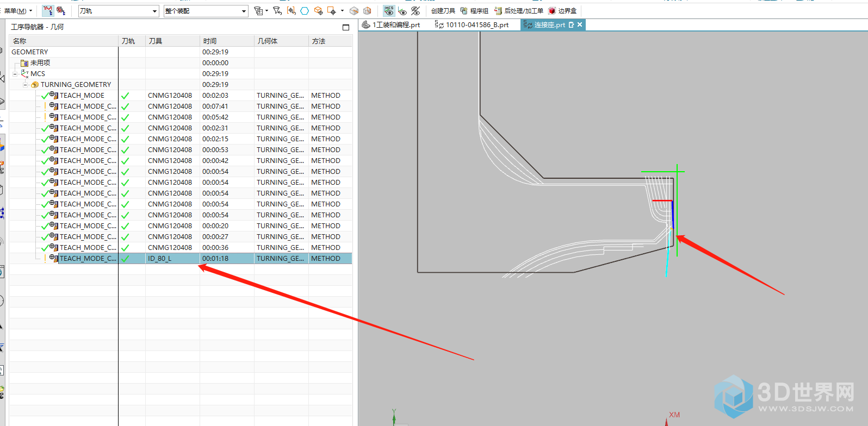Click the 未用项 folder icon

24,63
